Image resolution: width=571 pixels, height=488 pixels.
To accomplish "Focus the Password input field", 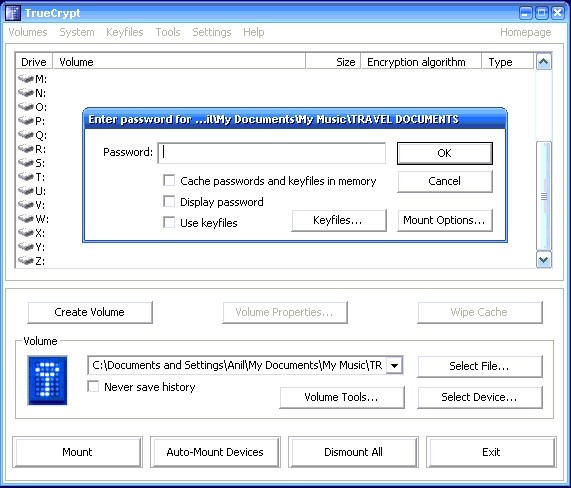I will (272, 153).
